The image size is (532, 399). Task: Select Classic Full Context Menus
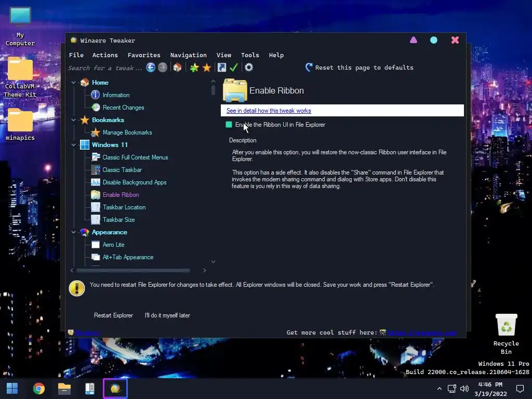[135, 157]
